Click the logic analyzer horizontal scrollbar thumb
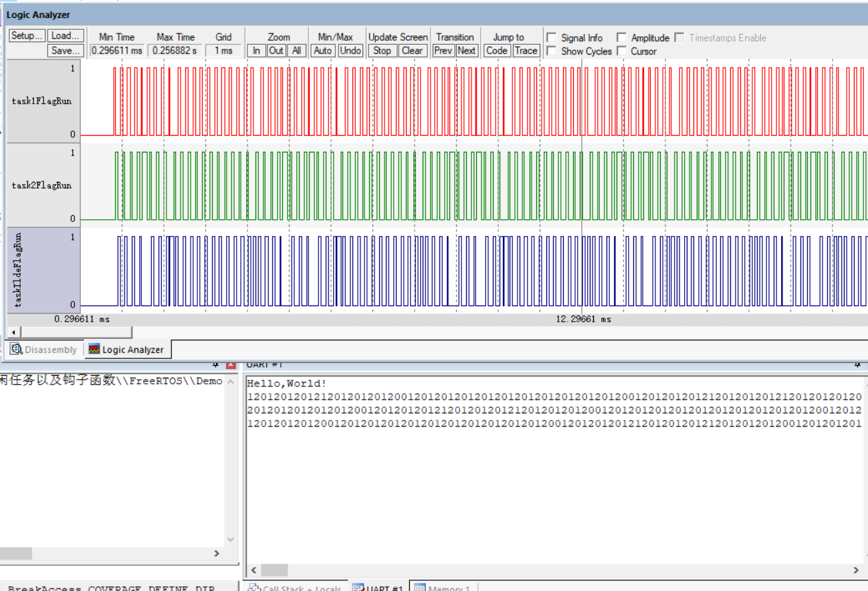The height and width of the screenshot is (591, 868). [x=76, y=332]
